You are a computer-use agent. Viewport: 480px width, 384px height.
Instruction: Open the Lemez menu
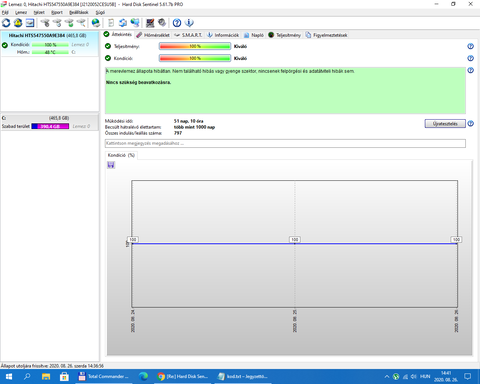(x=21, y=12)
